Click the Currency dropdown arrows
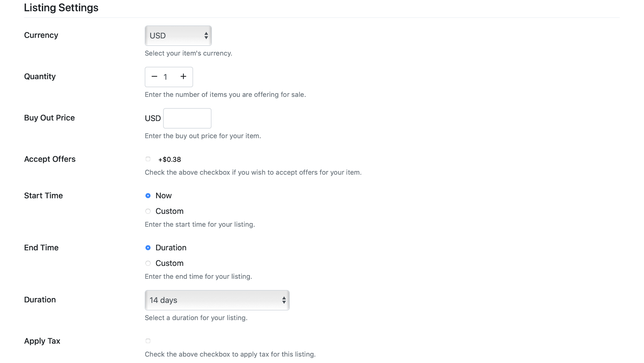This screenshot has width=644, height=363. (206, 36)
